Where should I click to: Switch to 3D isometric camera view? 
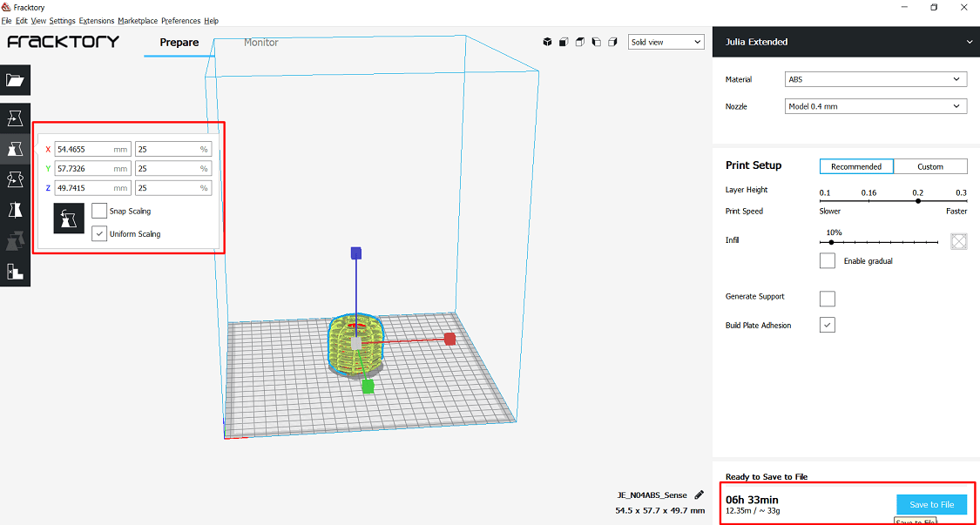pyautogui.click(x=548, y=42)
